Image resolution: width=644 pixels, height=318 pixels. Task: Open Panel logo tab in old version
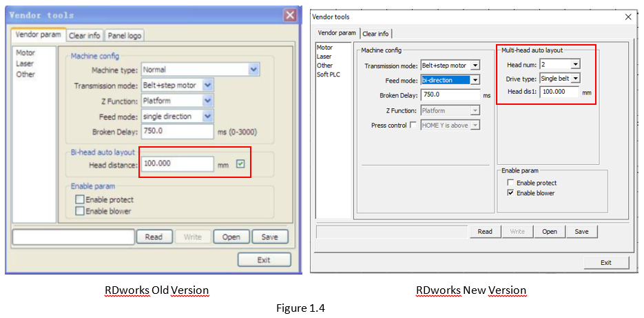pos(125,36)
